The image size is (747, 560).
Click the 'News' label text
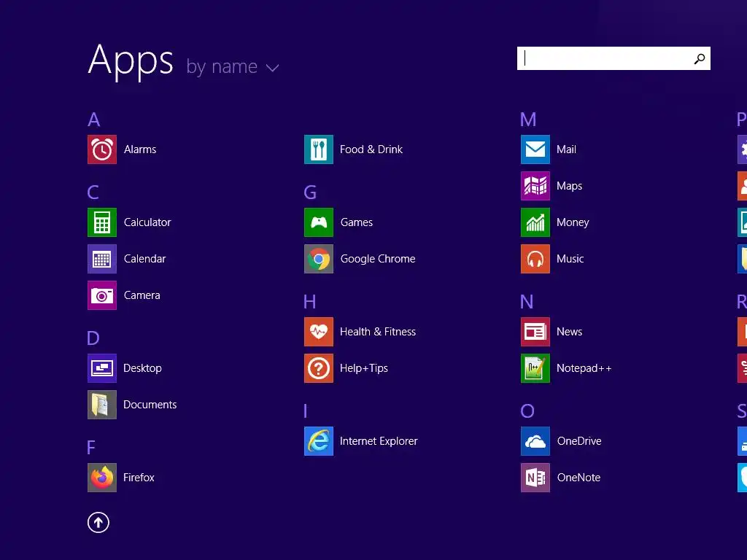point(569,332)
